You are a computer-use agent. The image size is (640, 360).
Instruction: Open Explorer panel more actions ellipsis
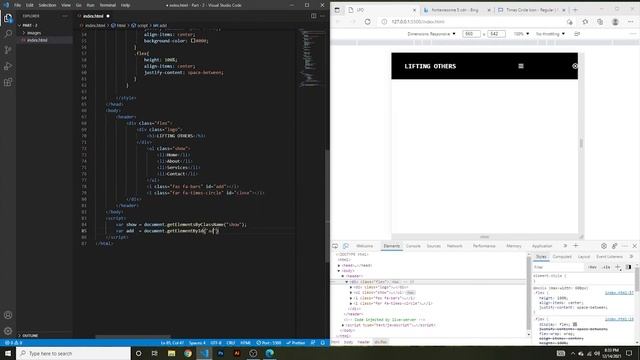click(x=65, y=16)
